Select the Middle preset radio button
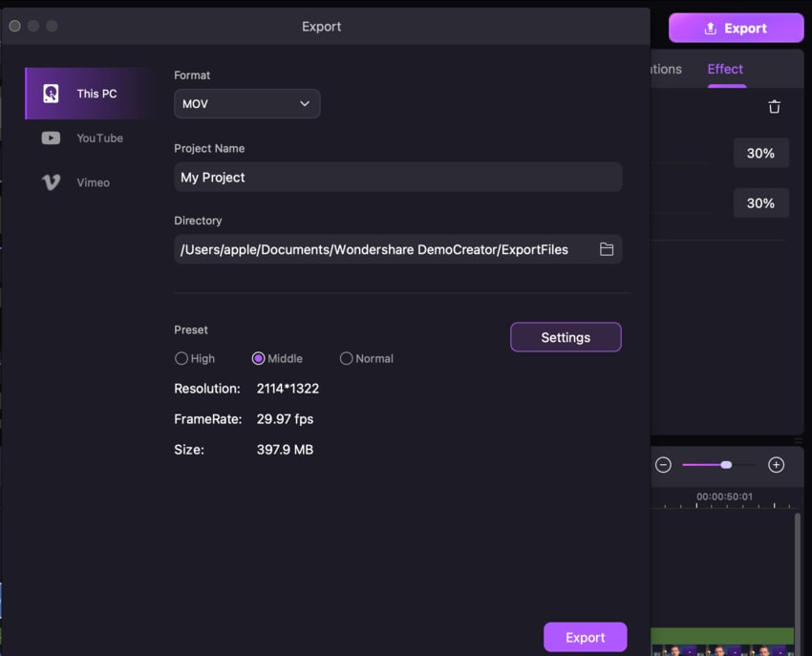 click(258, 358)
